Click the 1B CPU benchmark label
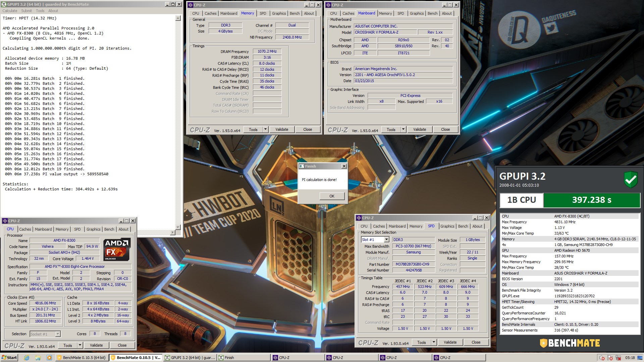 521,200
